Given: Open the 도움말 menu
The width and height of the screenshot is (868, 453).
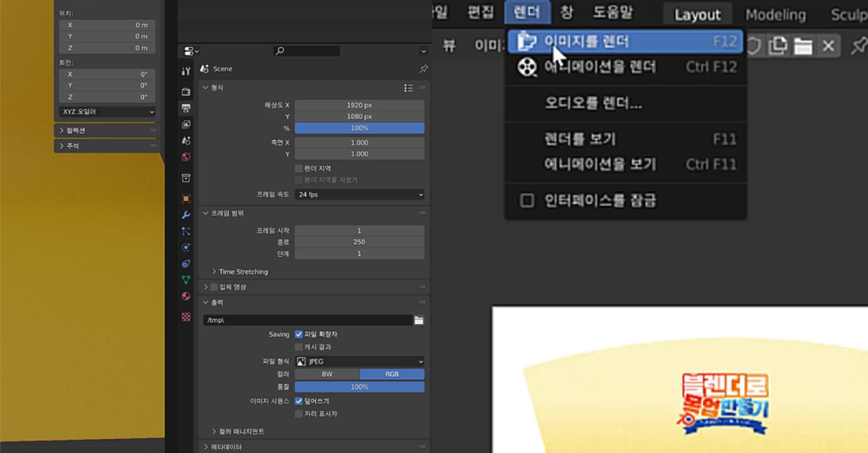Looking at the screenshot, I should coord(613,13).
